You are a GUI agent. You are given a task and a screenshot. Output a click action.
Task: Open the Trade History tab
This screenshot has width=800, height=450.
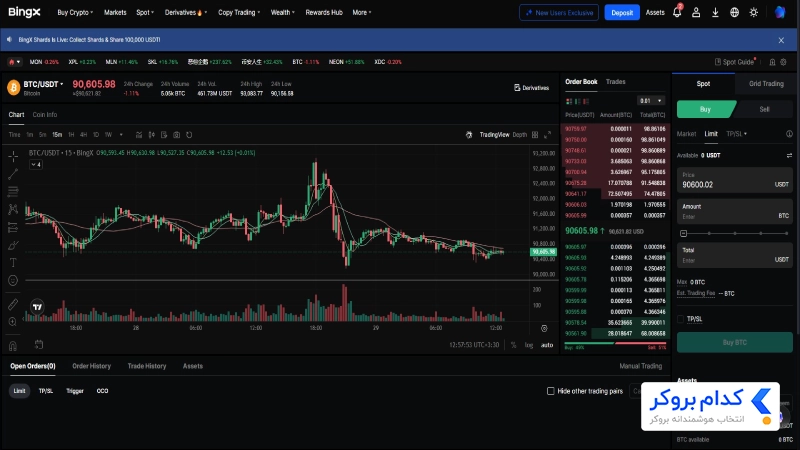click(x=147, y=366)
